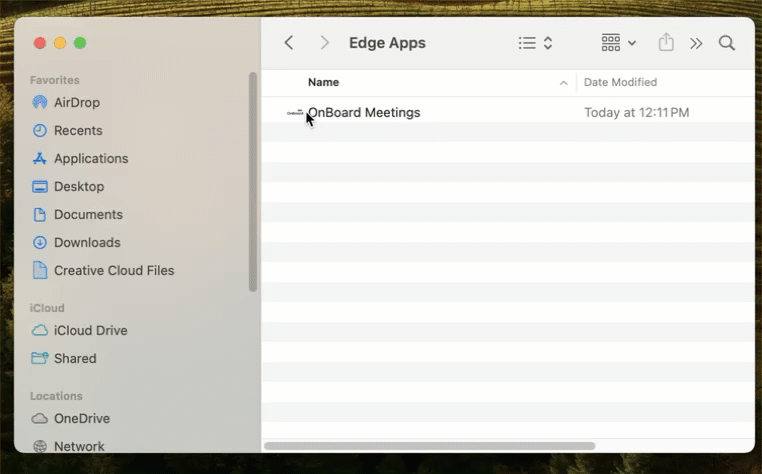Click the sidebar vertical scrollbar
Viewport: 762px width, 474px height.
coord(253,180)
